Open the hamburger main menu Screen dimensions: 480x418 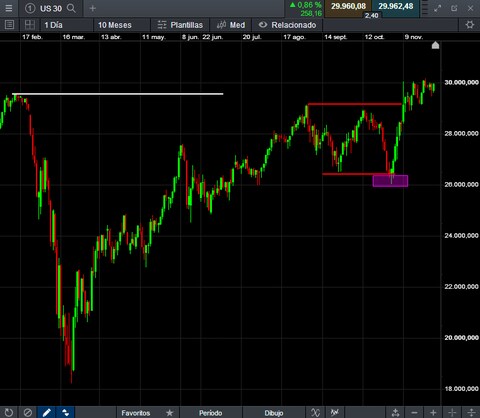(9, 8)
